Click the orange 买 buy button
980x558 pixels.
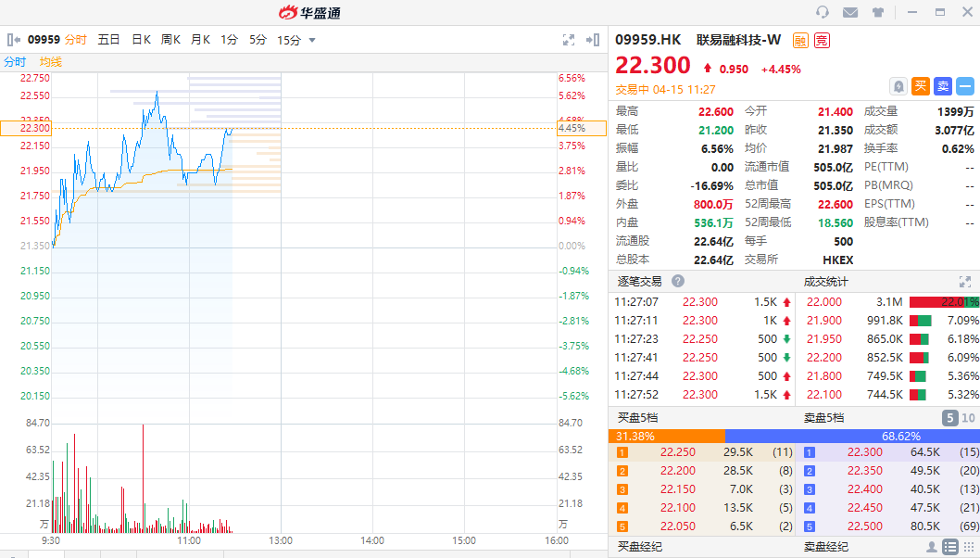pos(921,86)
